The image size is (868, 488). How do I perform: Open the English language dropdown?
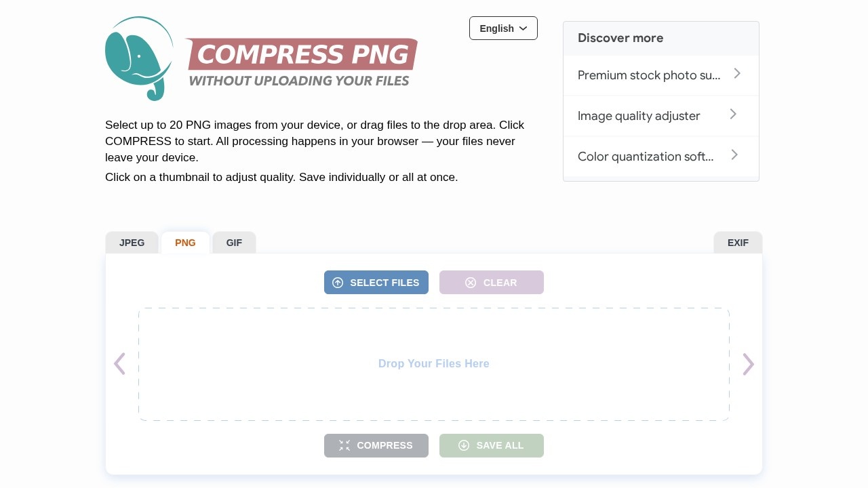[x=503, y=28]
